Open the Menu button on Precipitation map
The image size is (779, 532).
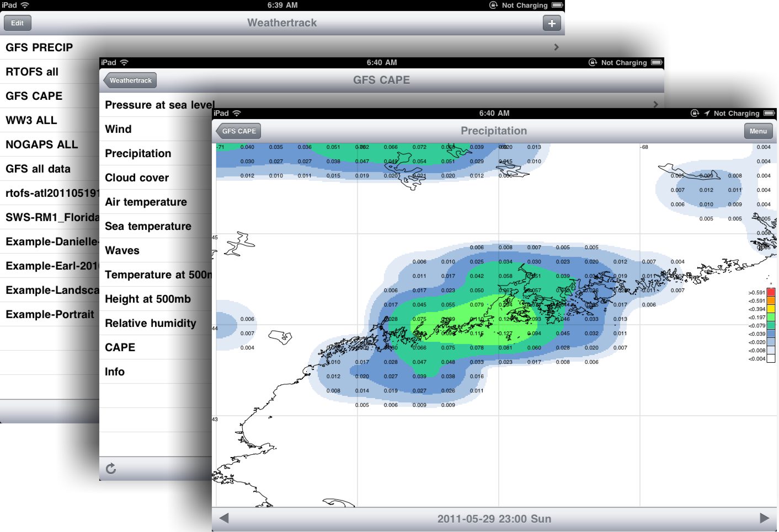coord(758,131)
